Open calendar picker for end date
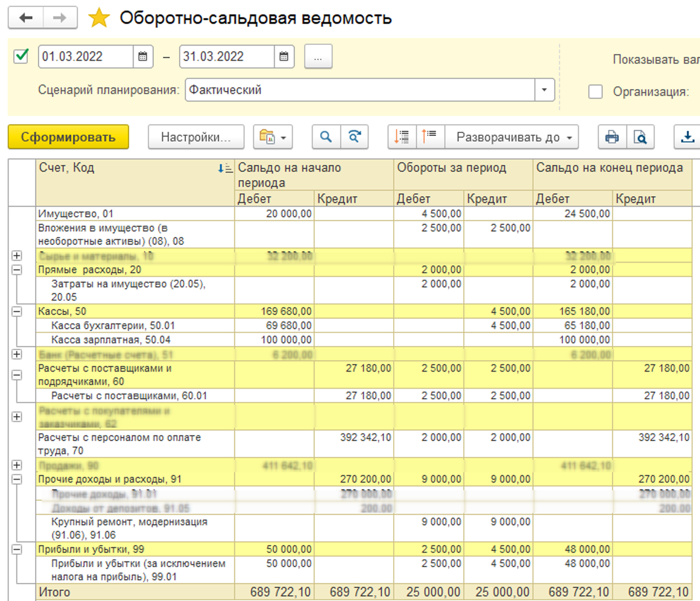Screen dimensions: 700x601 [284, 57]
